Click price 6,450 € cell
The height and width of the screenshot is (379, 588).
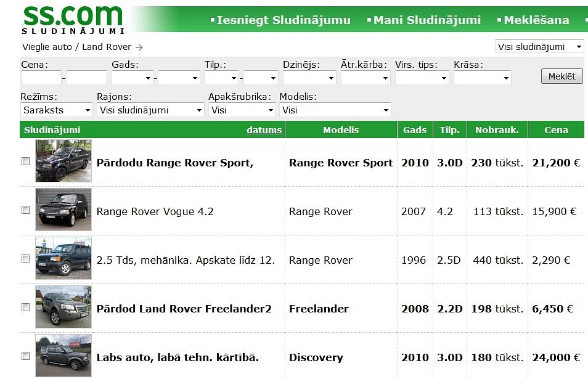tap(552, 309)
